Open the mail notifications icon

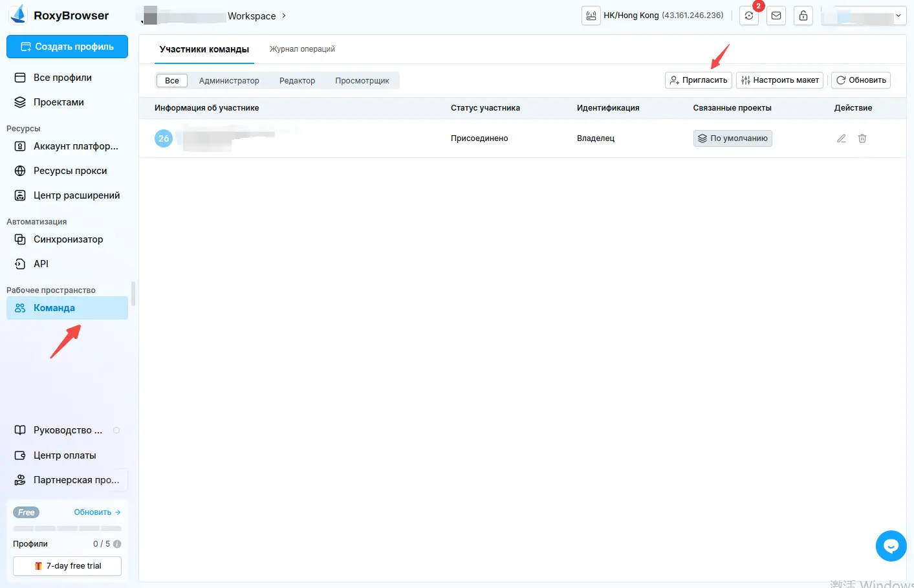pyautogui.click(x=776, y=16)
